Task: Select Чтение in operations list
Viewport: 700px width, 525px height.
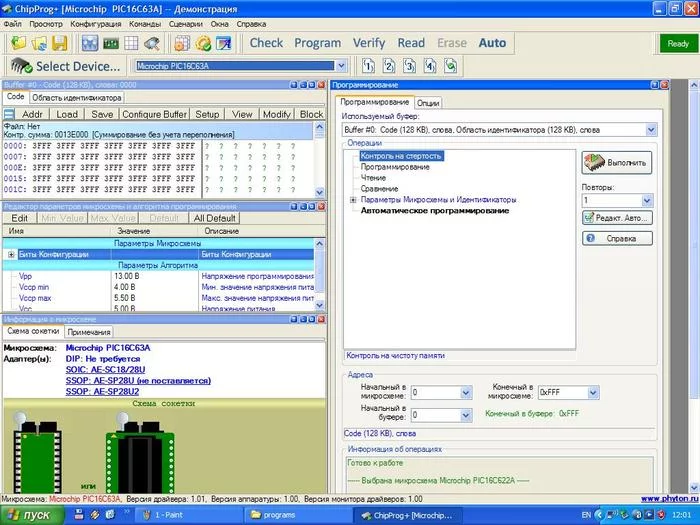Action: point(373,178)
